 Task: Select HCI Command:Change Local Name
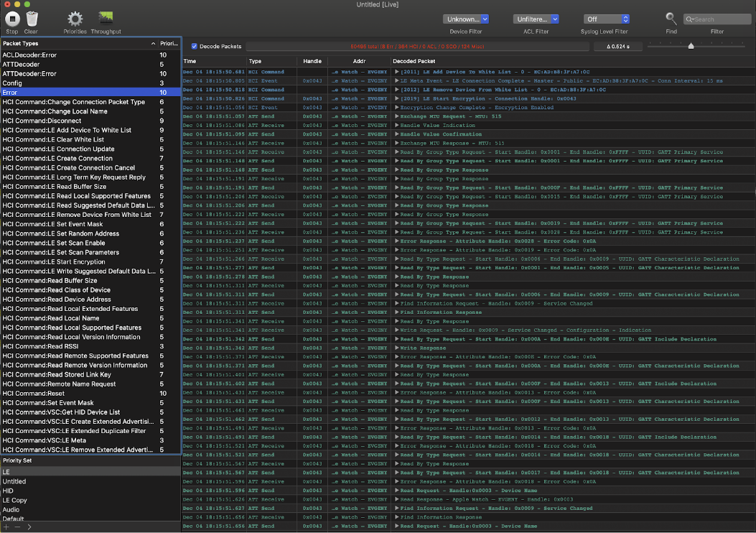pyautogui.click(x=90, y=111)
